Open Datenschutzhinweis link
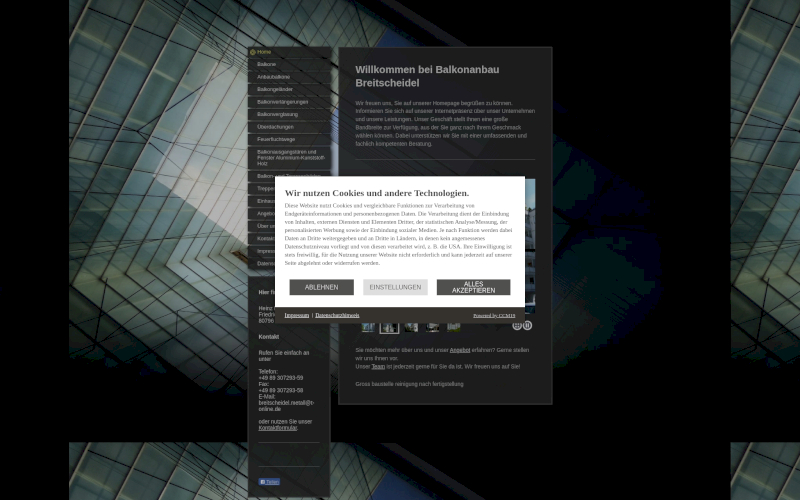 (x=337, y=315)
